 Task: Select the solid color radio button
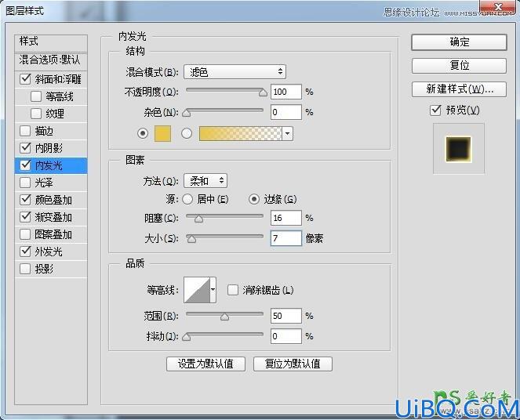pyautogui.click(x=143, y=133)
